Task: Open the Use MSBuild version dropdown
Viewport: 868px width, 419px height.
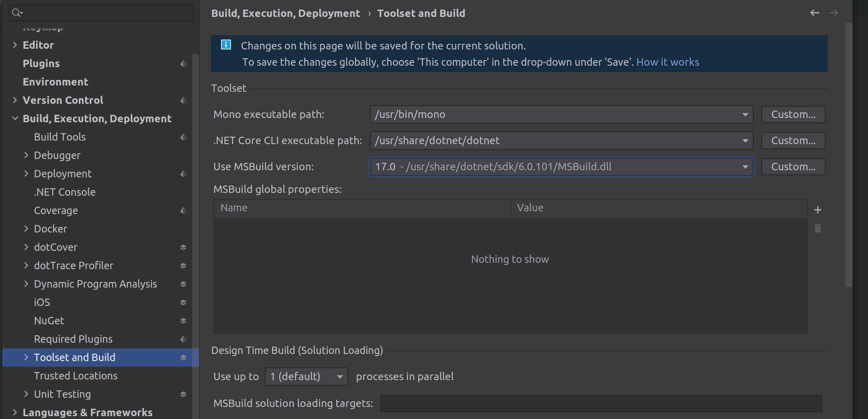Action: point(745,166)
